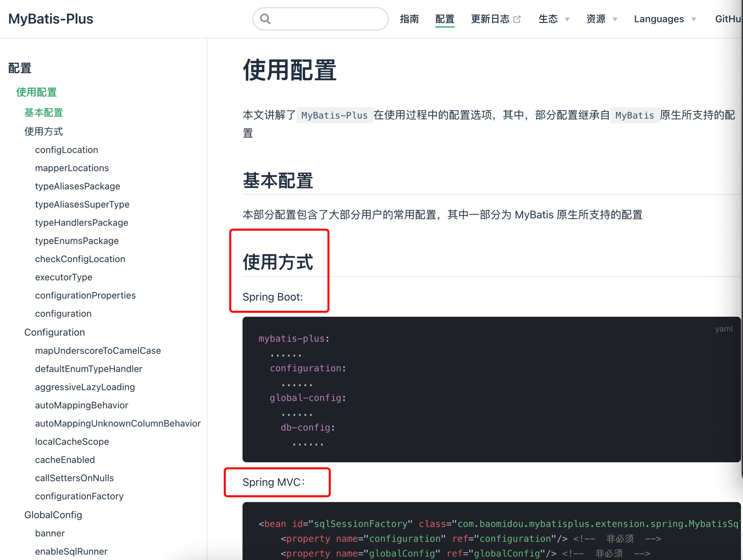The image size is (743, 560).
Task: Select mapUnderscoreToCamelCase link
Action: pyautogui.click(x=98, y=350)
